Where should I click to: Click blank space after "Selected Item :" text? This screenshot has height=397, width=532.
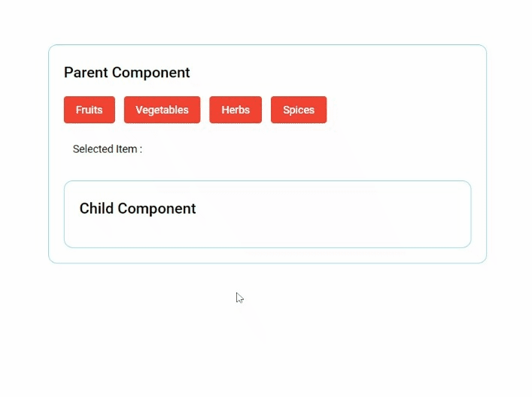[301, 149]
